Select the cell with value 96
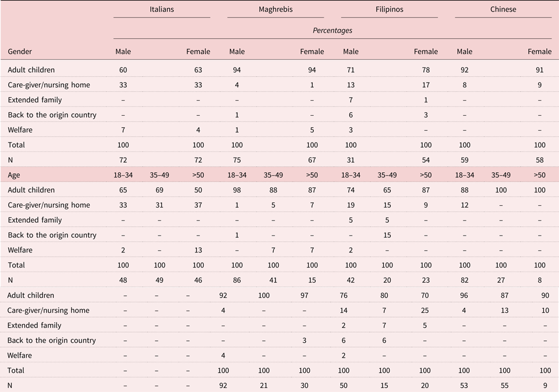This screenshot has height=392, width=559. tap(465, 295)
